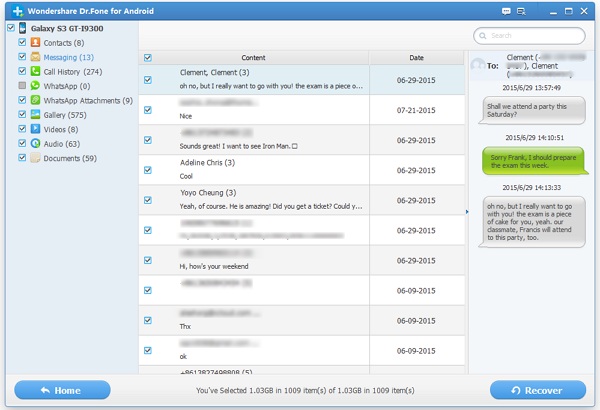Open the Call History (274) category

[x=73, y=72]
